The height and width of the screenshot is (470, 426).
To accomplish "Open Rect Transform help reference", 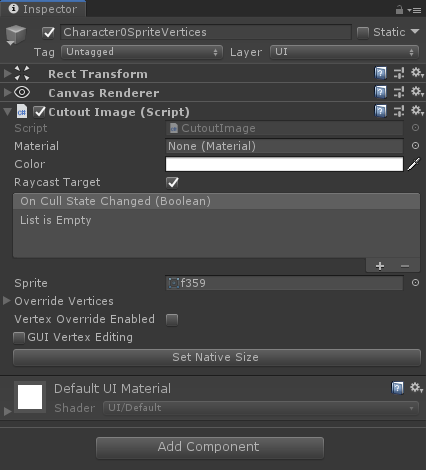I will [x=380, y=73].
